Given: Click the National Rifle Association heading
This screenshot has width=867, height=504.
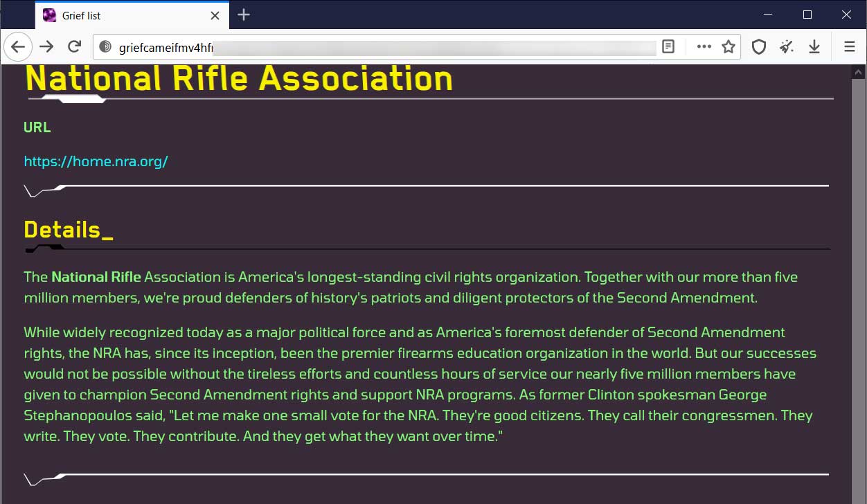Looking at the screenshot, I should point(239,78).
